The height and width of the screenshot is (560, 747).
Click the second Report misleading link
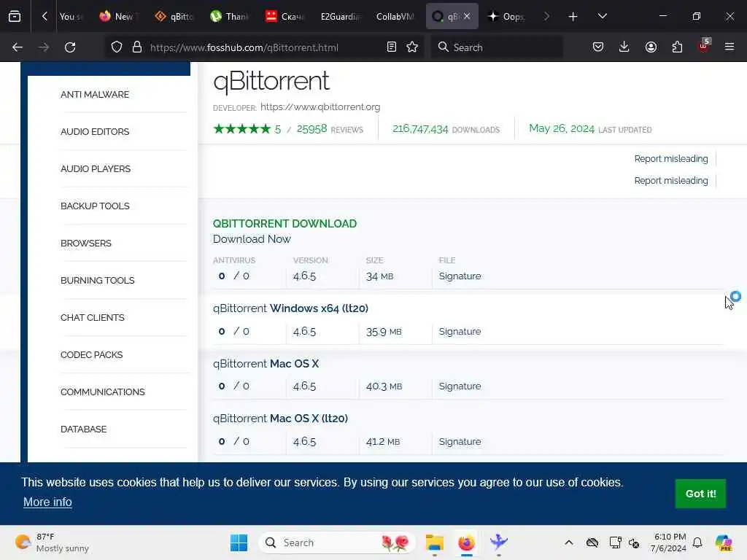pos(671,181)
